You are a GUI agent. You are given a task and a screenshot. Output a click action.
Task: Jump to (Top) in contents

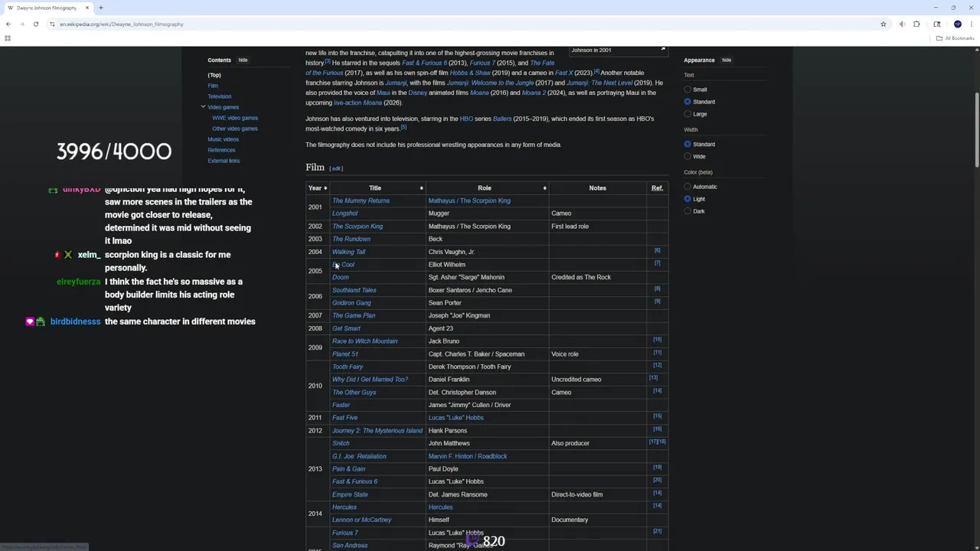(x=214, y=75)
